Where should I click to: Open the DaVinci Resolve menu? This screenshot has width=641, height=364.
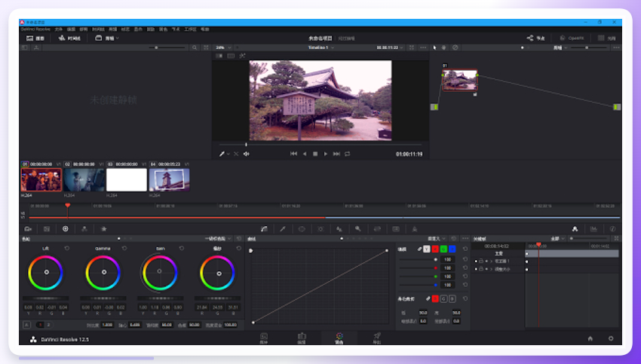click(x=35, y=29)
